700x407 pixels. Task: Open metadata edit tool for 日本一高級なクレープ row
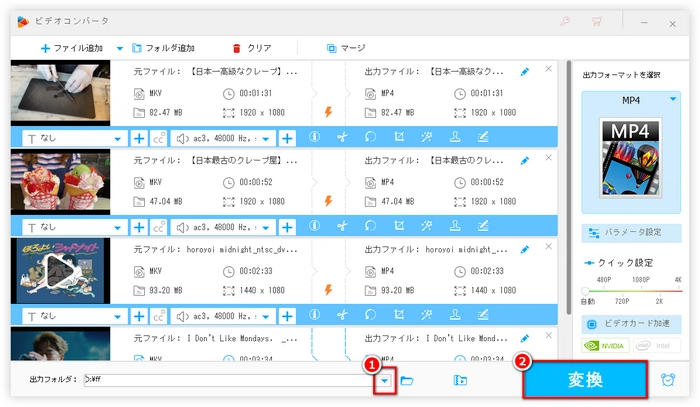pos(483,137)
